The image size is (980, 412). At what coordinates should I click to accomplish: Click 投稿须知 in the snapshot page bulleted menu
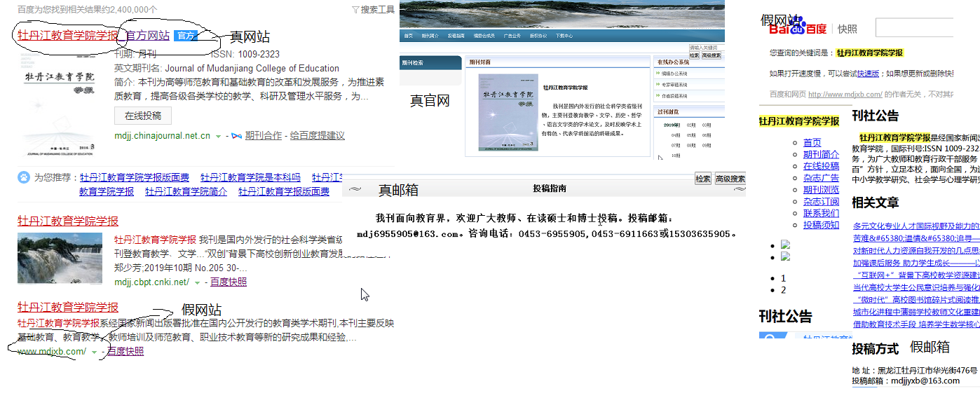[x=821, y=226]
